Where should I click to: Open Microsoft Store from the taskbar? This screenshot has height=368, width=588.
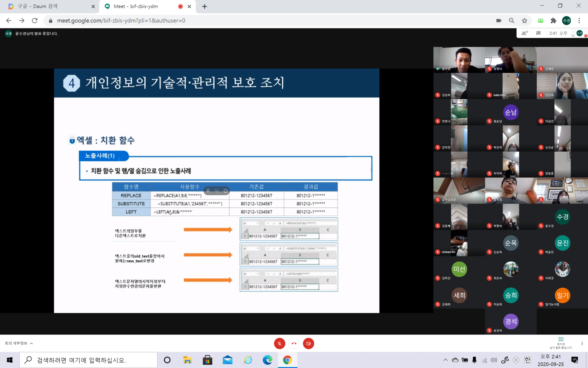pyautogui.click(x=207, y=360)
